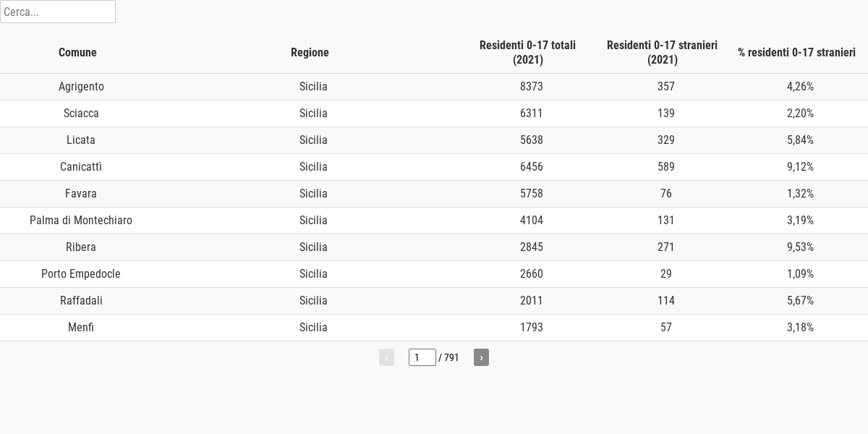868x434 pixels.
Task: Select the Sciacca row
Action: click(x=81, y=114)
